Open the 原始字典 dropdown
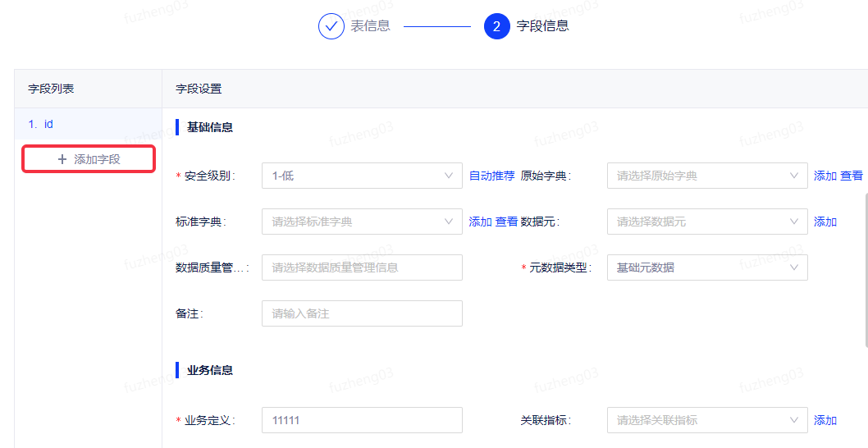The image size is (868, 448). [x=707, y=176]
